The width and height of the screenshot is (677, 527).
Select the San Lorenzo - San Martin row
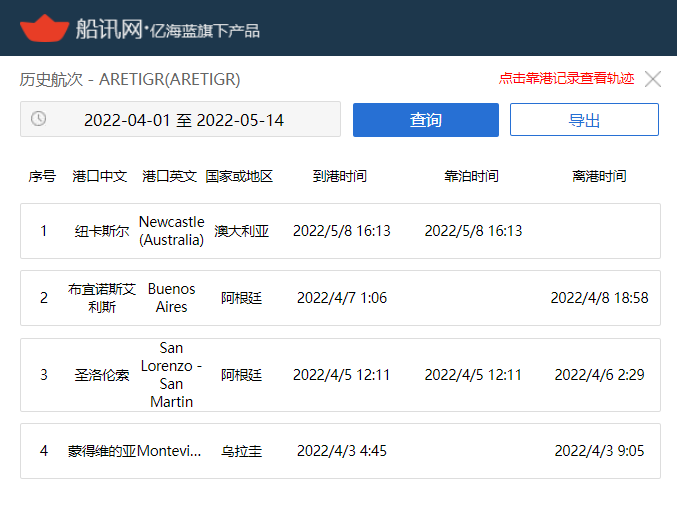click(340, 375)
